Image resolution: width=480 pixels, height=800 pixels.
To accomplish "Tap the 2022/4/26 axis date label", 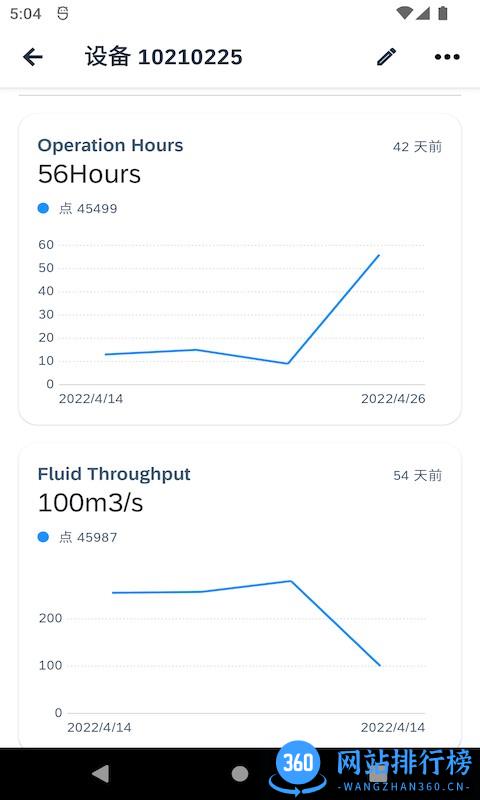I will click(393, 398).
